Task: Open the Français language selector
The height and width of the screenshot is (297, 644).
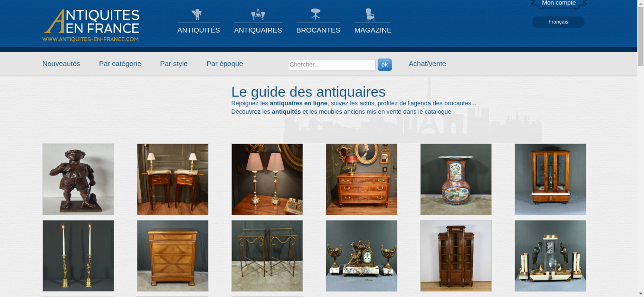Action: coord(558,22)
